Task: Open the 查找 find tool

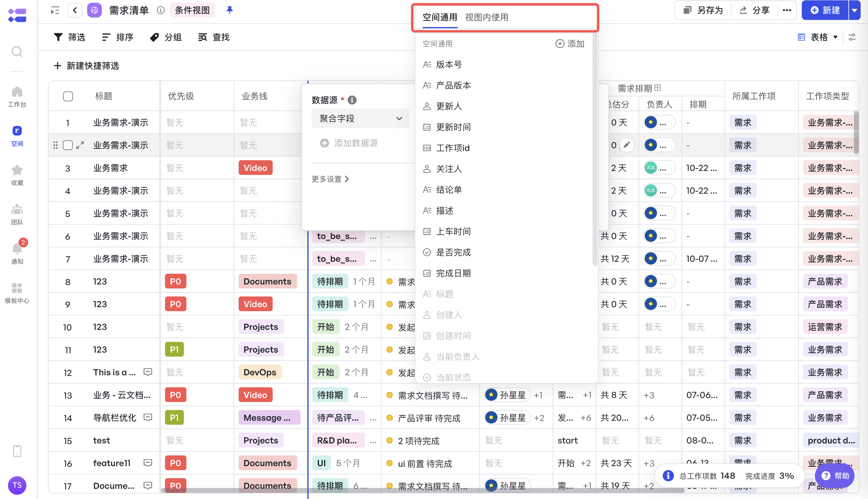Action: [x=214, y=37]
